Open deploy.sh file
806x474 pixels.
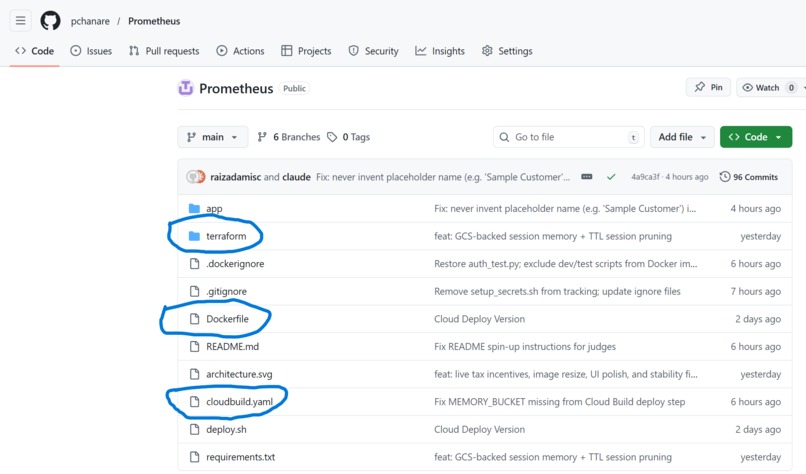click(x=226, y=429)
